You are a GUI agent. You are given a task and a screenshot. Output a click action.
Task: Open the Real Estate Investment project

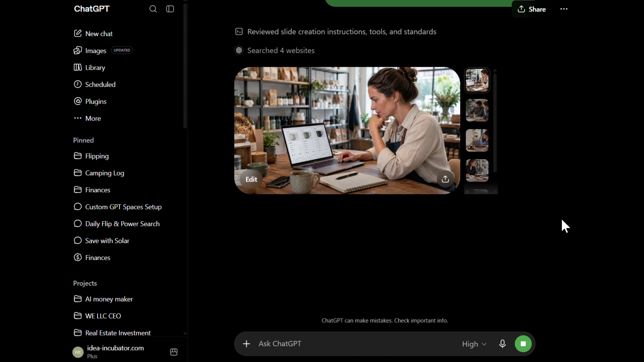click(x=112, y=333)
